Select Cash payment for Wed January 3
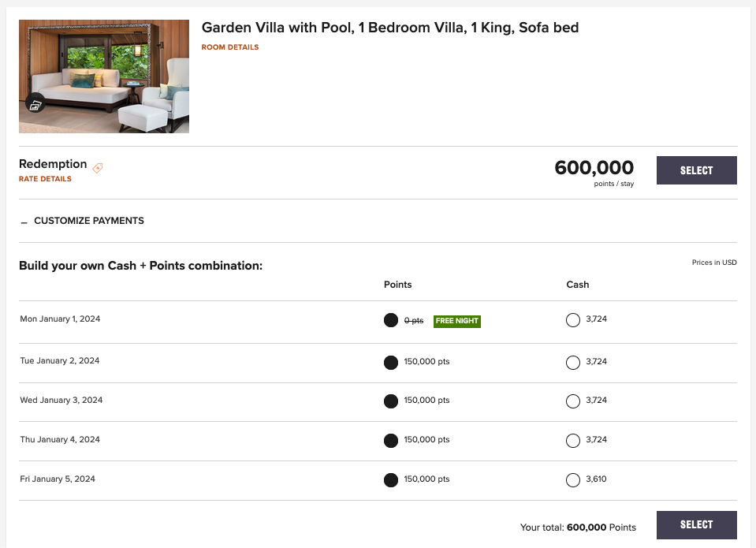756x548 pixels. 572,401
